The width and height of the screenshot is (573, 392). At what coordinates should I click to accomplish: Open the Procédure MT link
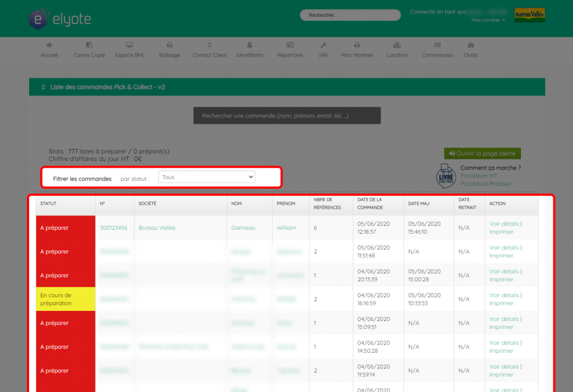coord(479,176)
